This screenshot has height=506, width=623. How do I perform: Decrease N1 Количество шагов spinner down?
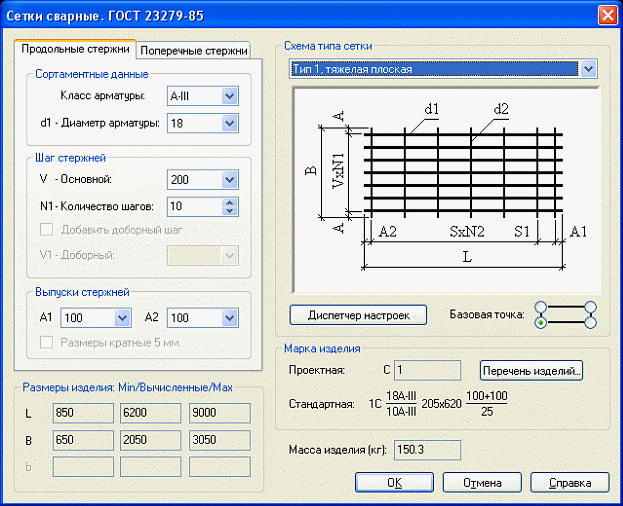coord(230,211)
